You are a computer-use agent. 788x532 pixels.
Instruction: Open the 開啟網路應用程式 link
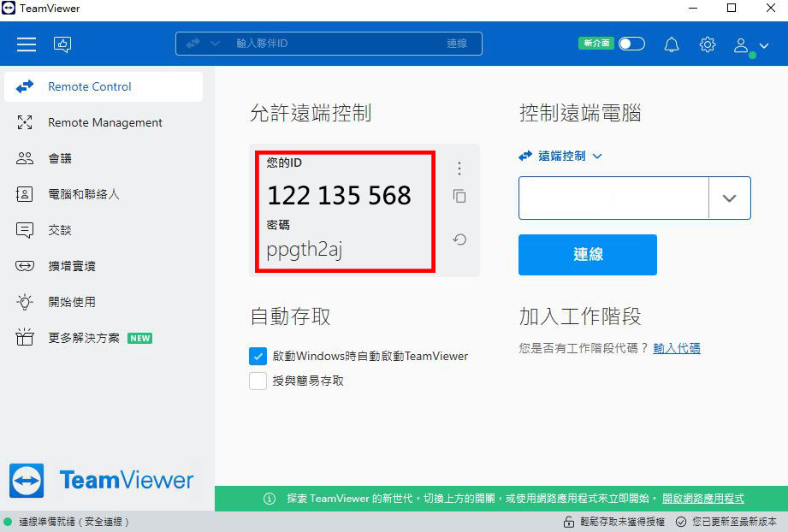(703, 499)
